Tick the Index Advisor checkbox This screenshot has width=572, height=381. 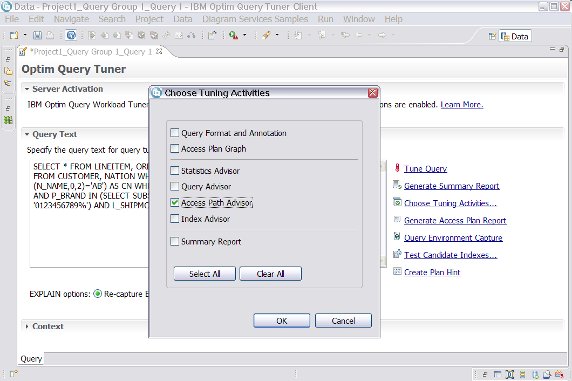pos(175,219)
